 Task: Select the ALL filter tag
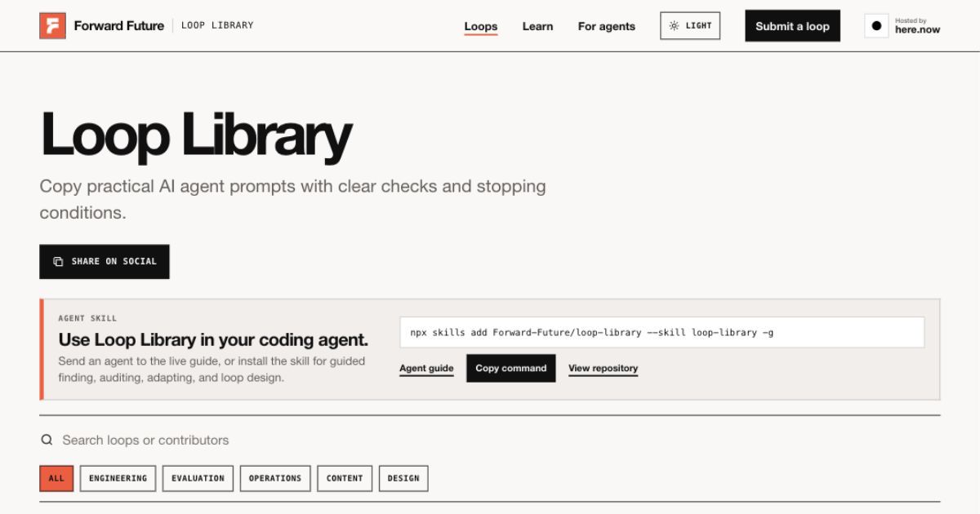[56, 478]
